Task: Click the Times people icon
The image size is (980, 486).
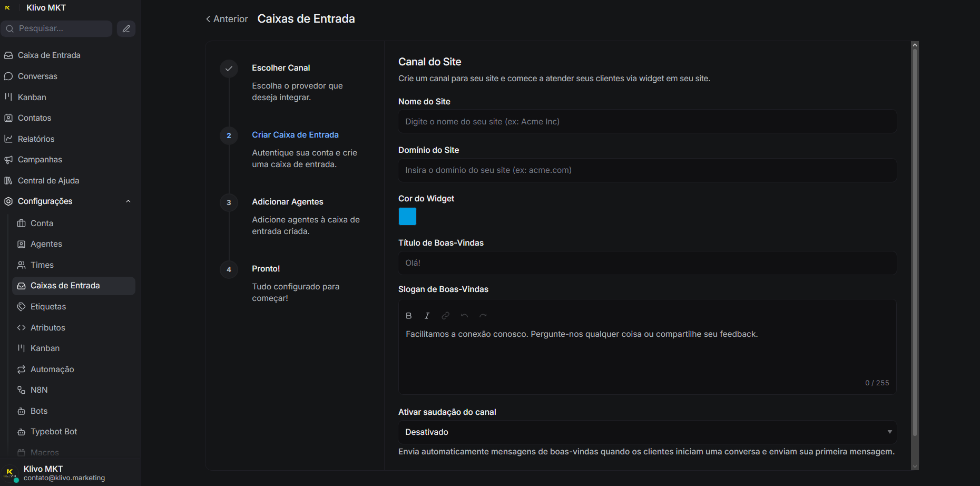Action: tap(22, 265)
